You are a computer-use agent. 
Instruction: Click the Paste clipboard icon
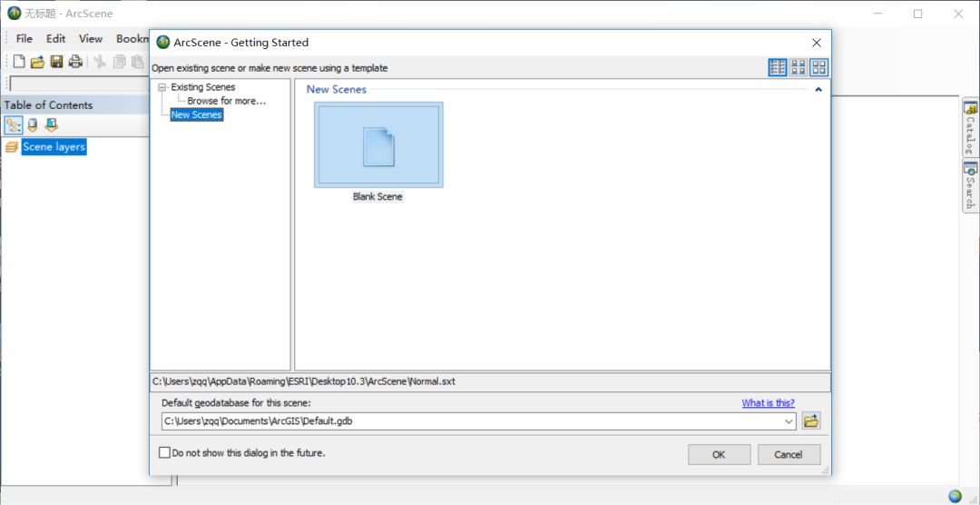pos(138,61)
